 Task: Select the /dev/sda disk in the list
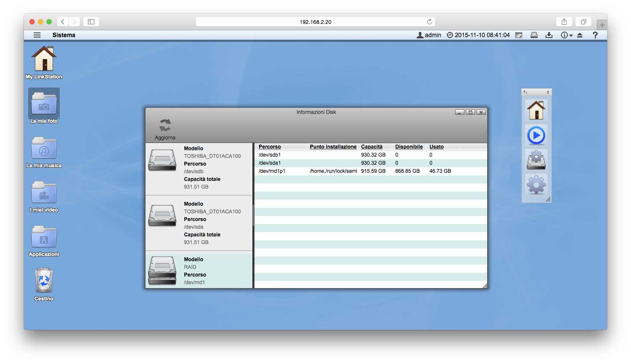pos(199,223)
